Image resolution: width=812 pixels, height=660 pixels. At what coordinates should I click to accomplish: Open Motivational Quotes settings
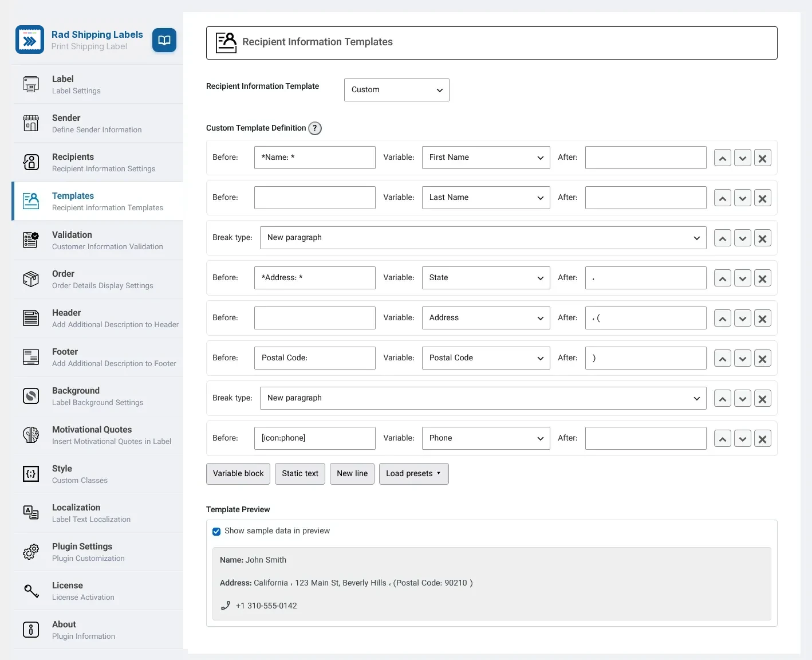pyautogui.click(x=98, y=435)
